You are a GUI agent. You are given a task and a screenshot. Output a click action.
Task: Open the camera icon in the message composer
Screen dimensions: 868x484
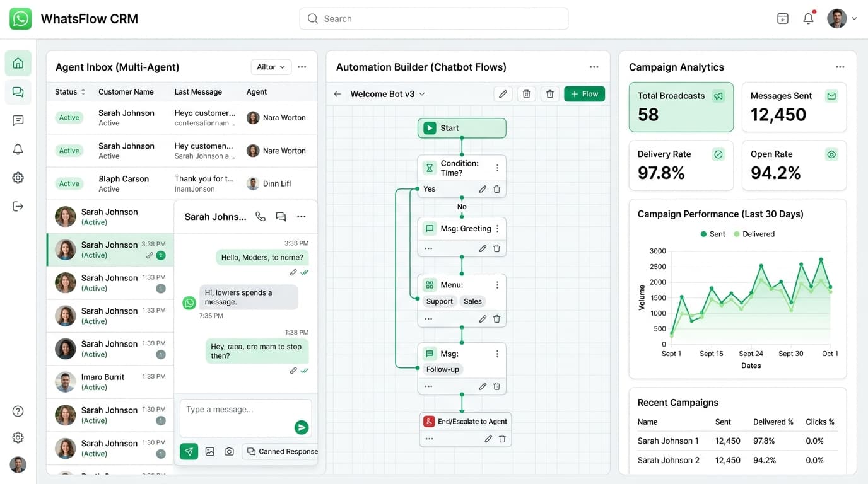[x=229, y=451]
